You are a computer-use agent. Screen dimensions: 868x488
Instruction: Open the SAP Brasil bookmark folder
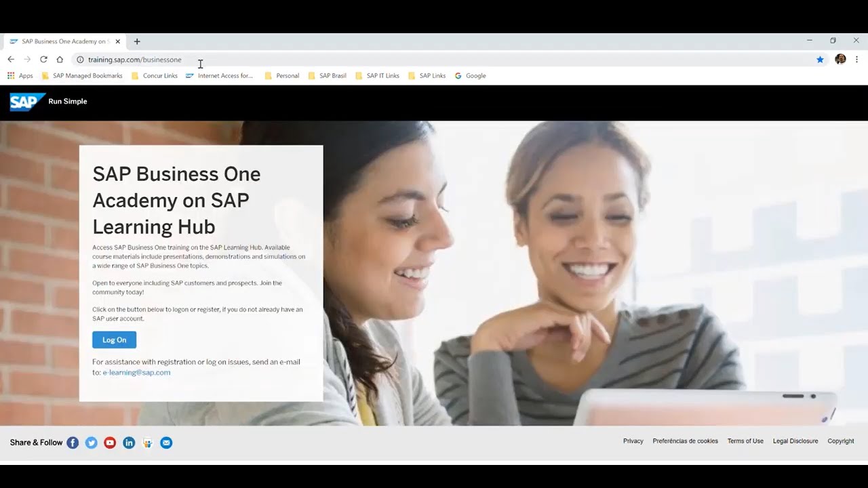pyautogui.click(x=327, y=76)
